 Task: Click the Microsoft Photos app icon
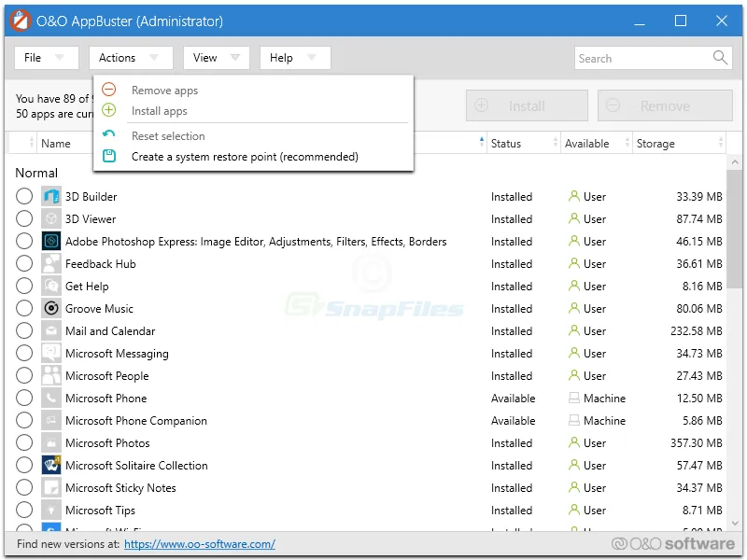(x=51, y=442)
